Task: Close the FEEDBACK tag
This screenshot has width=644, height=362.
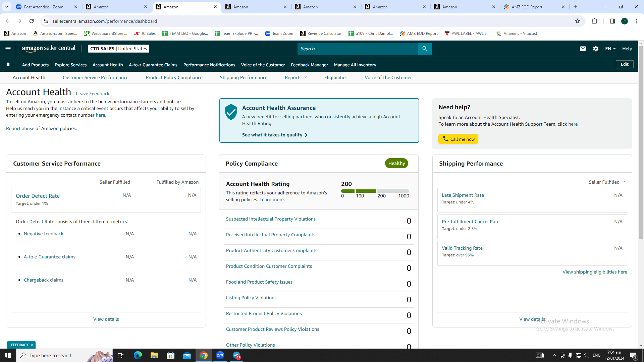Action: click(32, 345)
